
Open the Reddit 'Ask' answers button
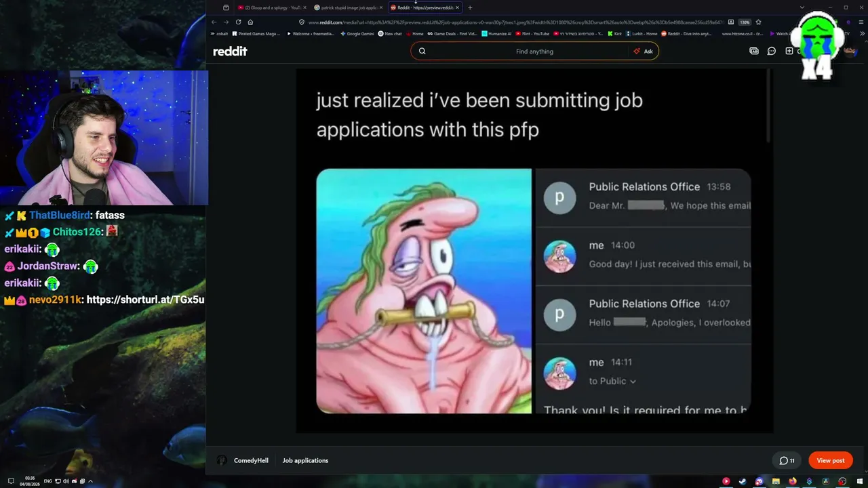pos(643,52)
